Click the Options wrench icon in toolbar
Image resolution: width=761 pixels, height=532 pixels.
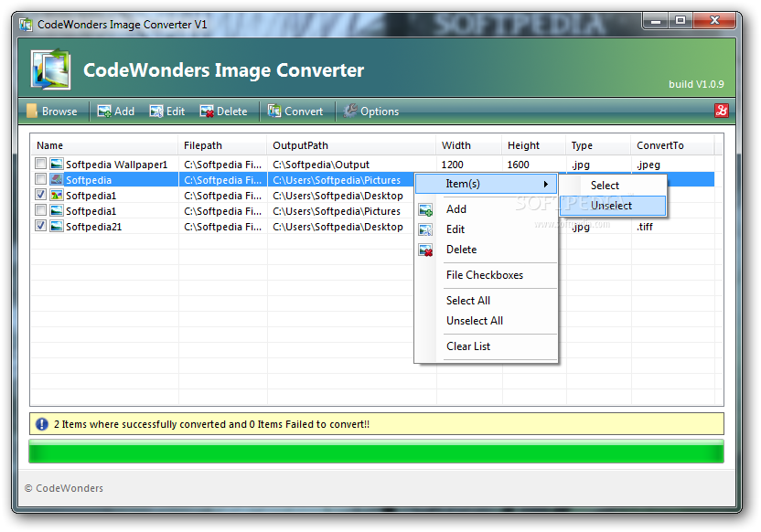350,111
